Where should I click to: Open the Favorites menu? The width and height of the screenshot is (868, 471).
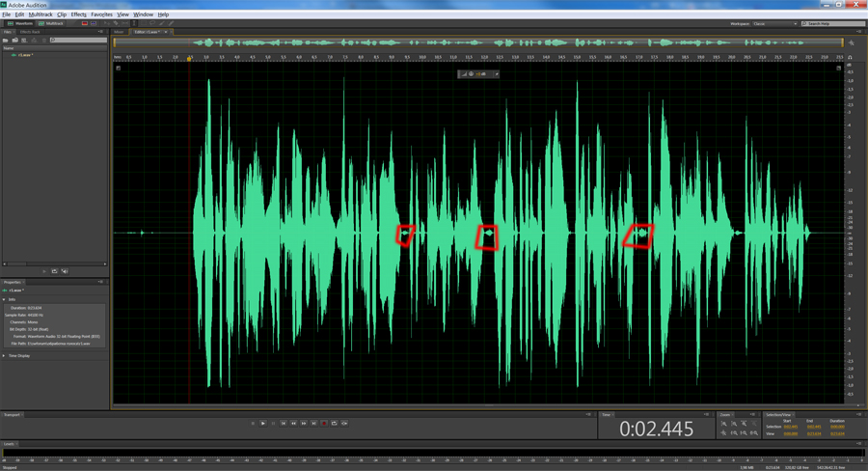[x=101, y=14]
